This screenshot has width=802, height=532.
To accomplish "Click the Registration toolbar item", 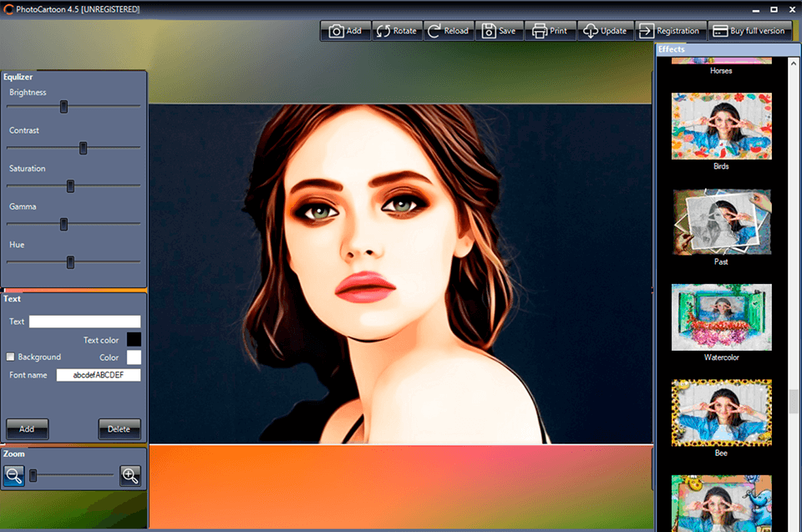I will click(x=670, y=30).
